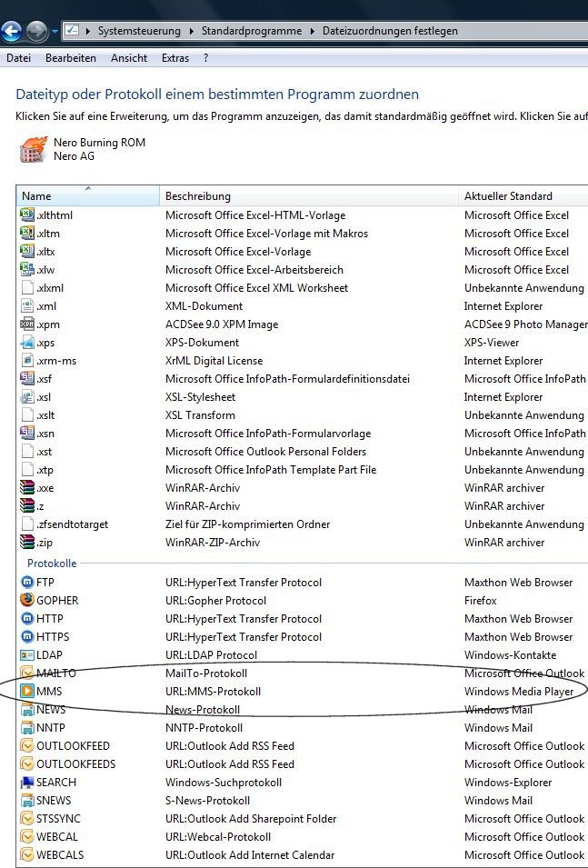Viewport: 588px width, 868px height.
Task: Click 'Windows-Suchprotokoll' description
Action: [x=224, y=783]
